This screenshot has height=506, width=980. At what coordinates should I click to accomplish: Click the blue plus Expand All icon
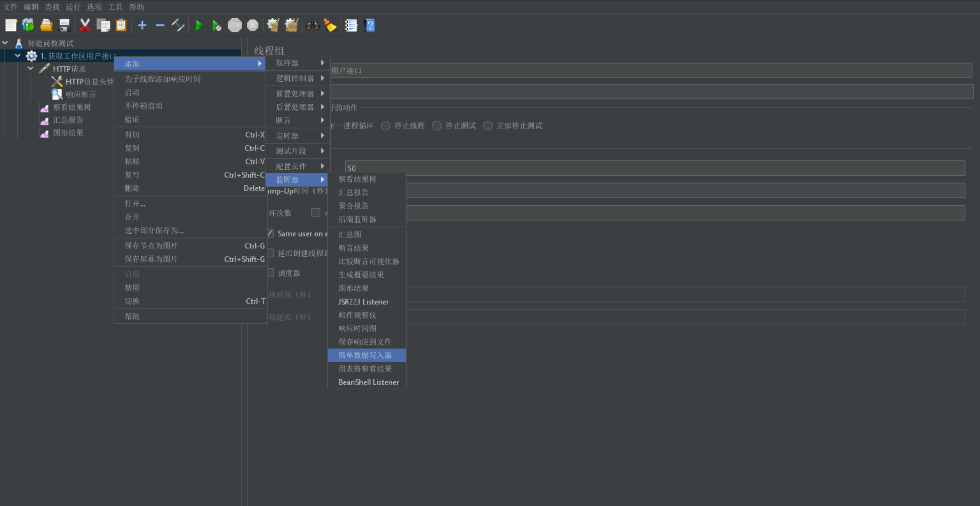[x=142, y=26]
